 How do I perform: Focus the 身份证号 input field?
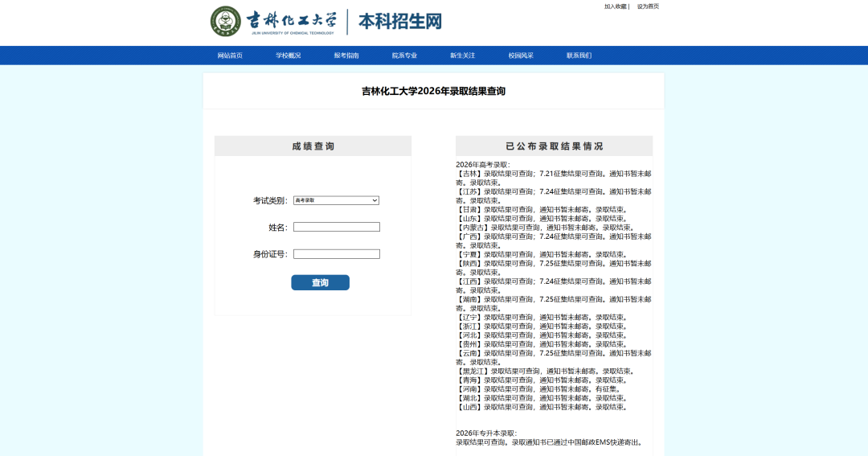337,254
